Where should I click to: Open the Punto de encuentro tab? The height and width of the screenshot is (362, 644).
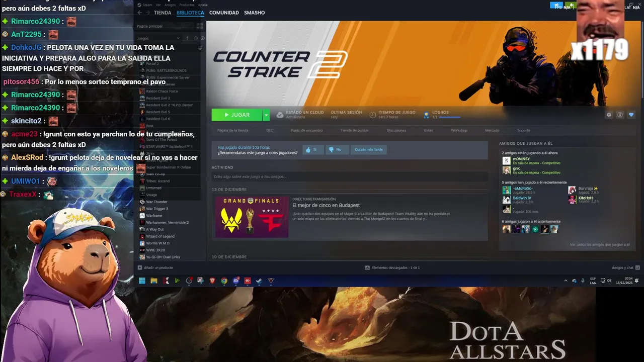coord(306,130)
